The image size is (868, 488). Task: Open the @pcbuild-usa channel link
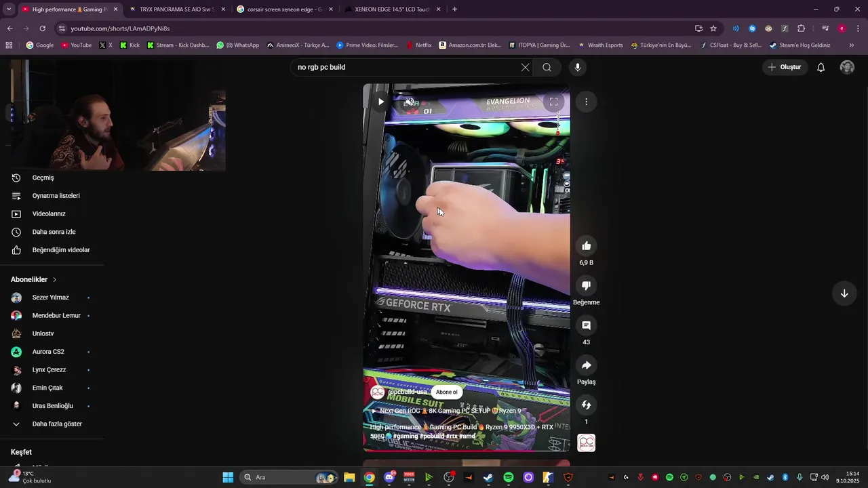(407, 392)
